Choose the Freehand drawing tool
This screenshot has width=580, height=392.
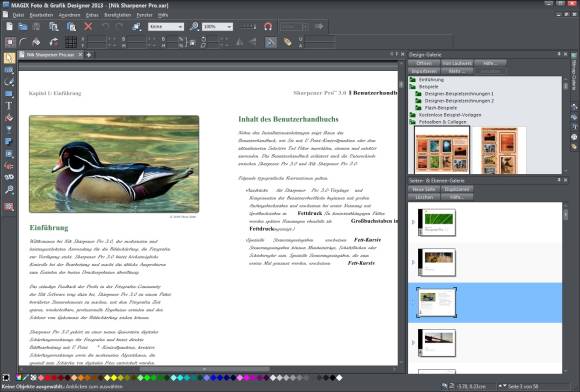coord(9,82)
